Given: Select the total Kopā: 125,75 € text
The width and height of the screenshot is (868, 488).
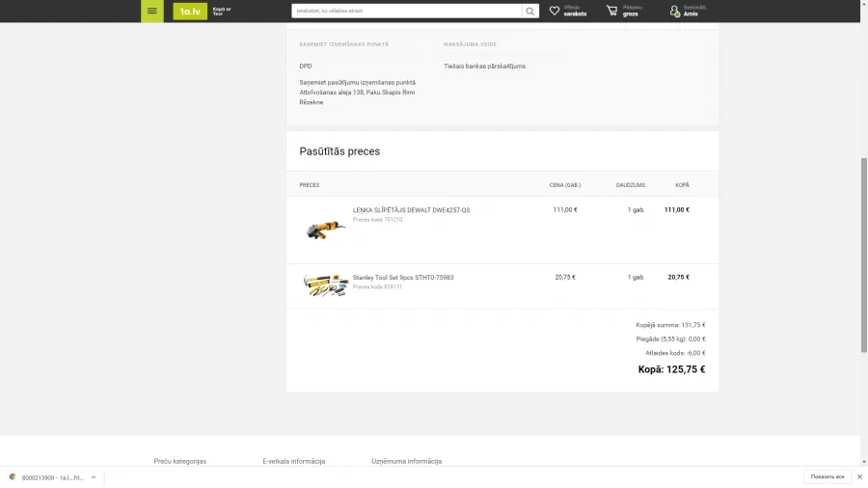Looking at the screenshot, I should [671, 369].
